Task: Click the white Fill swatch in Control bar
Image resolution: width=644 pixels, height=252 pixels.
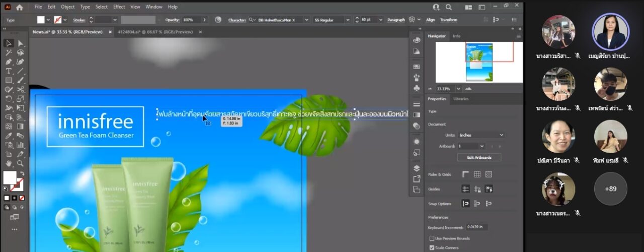Action: (x=41, y=20)
